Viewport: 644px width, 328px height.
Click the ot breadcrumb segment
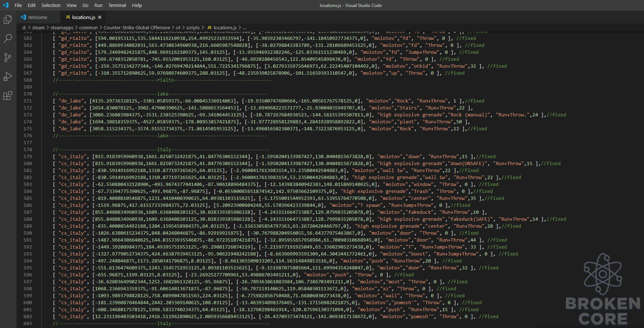point(178,27)
